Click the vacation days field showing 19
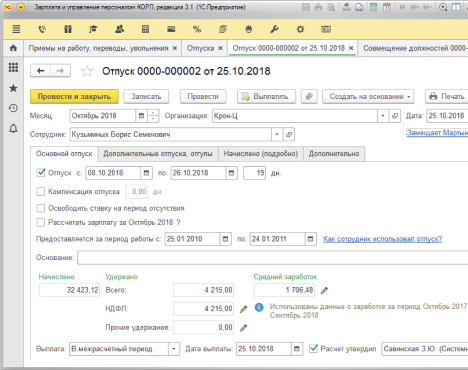The image size is (468, 370). [x=255, y=173]
